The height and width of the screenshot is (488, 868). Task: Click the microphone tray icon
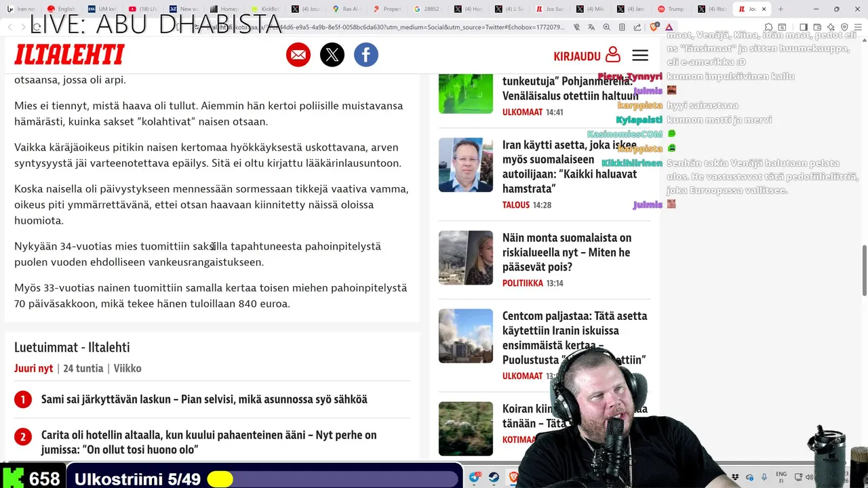coord(764,477)
